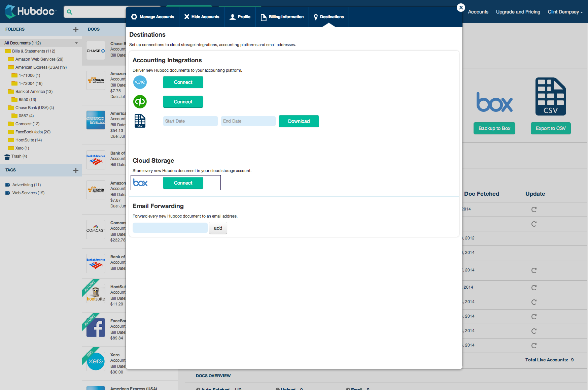Click the Backup to Box button
Image resolution: width=588 pixels, height=390 pixels.
pyautogui.click(x=494, y=128)
